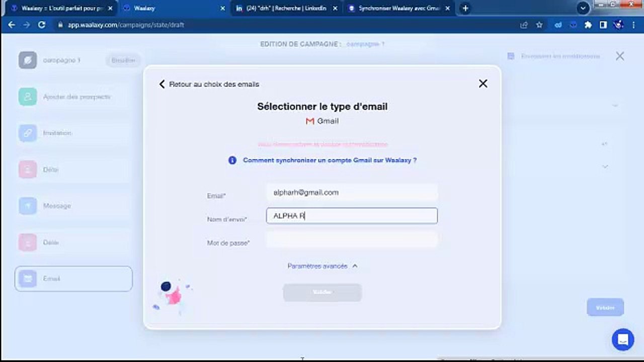Toggle the browser side panel icon

click(603, 25)
